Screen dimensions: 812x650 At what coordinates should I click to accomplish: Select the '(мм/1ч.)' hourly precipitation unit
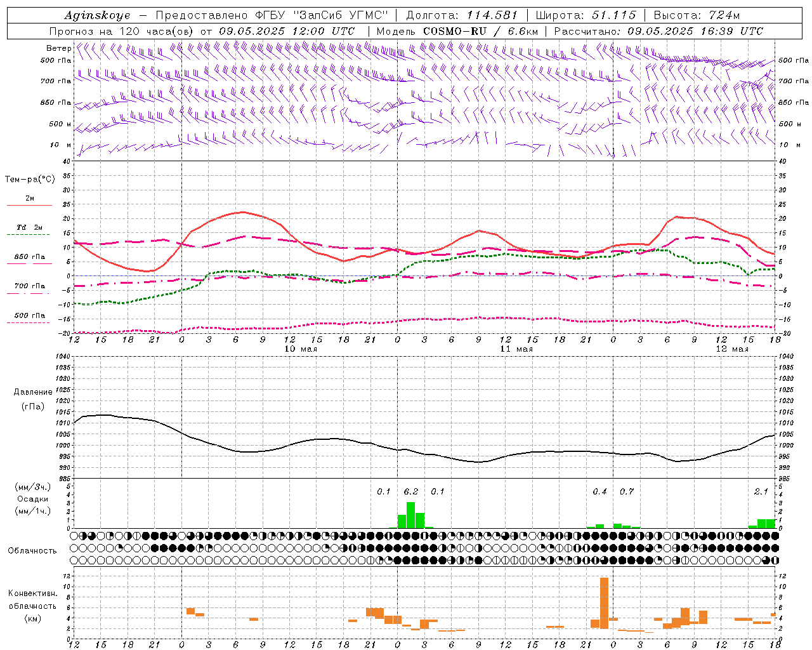tap(33, 511)
